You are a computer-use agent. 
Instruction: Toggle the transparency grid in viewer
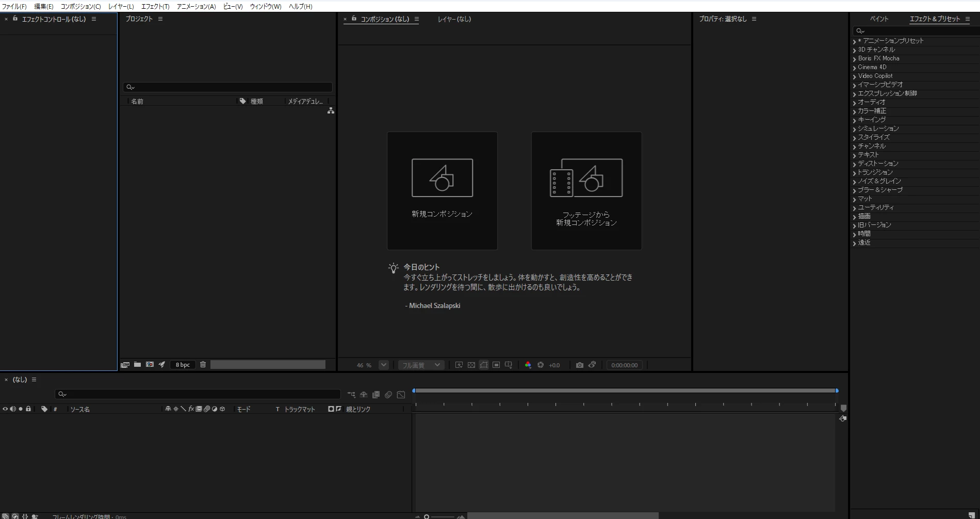(471, 365)
